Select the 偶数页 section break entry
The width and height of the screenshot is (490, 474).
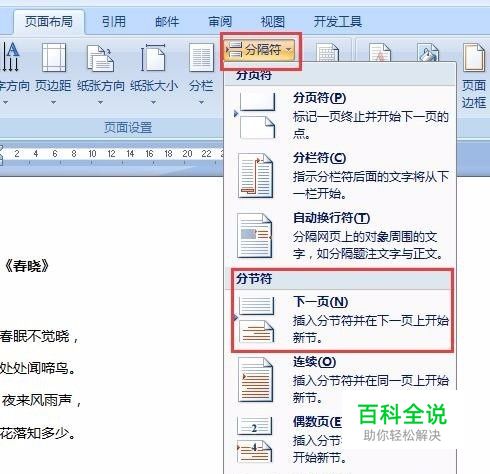(340, 439)
